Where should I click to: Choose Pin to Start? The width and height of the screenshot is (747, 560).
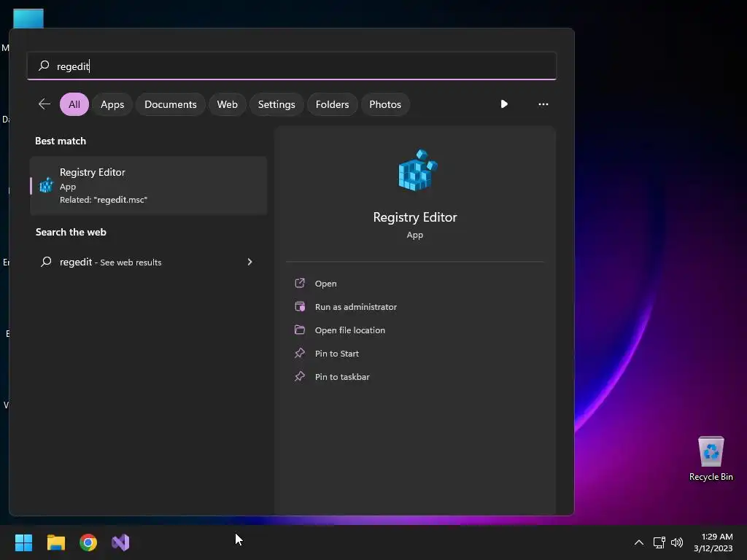[x=415, y=354]
